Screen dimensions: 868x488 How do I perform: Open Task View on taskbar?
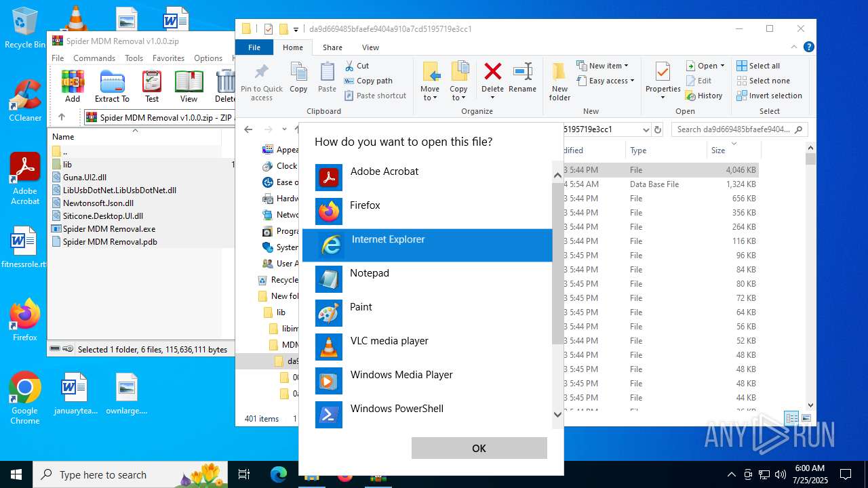[x=244, y=474]
